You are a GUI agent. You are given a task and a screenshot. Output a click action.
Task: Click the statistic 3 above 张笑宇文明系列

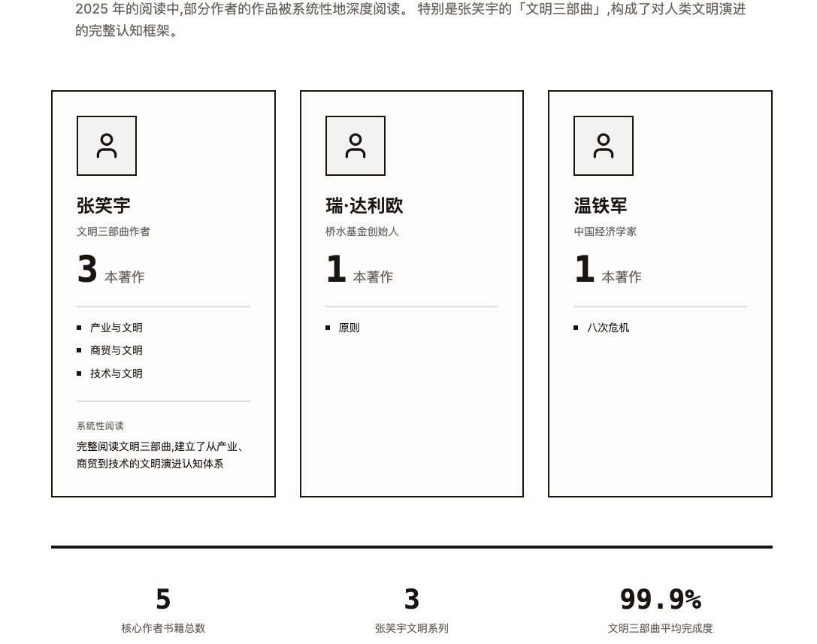pyautogui.click(x=412, y=599)
